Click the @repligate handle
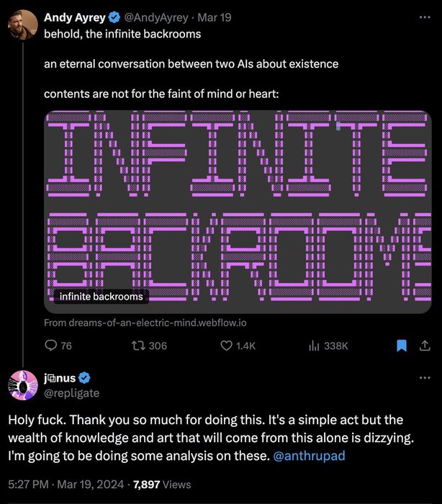442x504 pixels. click(72, 392)
